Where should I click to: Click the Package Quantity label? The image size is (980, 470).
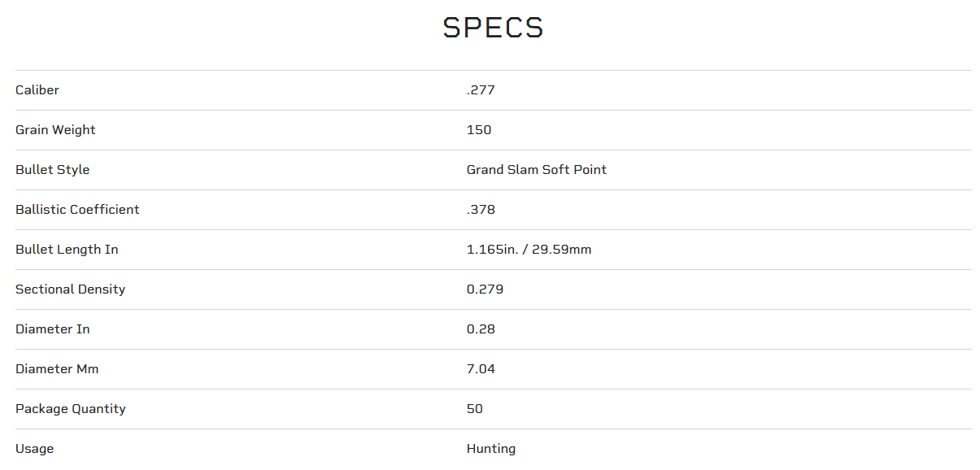(x=71, y=409)
